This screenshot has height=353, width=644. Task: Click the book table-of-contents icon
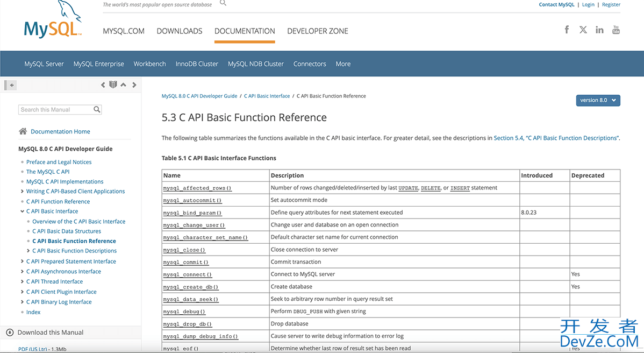113,85
